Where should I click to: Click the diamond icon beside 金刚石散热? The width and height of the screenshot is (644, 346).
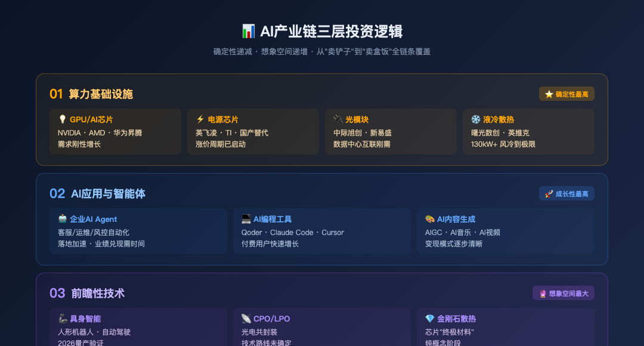(x=429, y=319)
